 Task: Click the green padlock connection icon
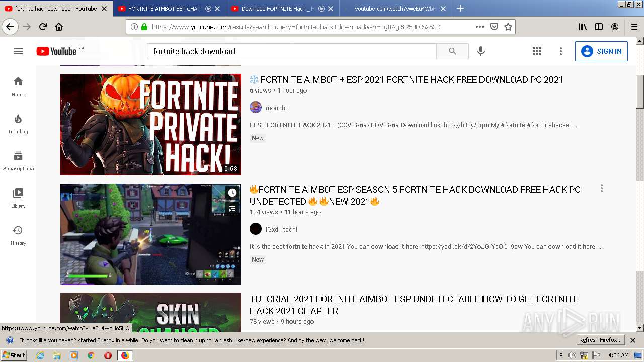144,27
